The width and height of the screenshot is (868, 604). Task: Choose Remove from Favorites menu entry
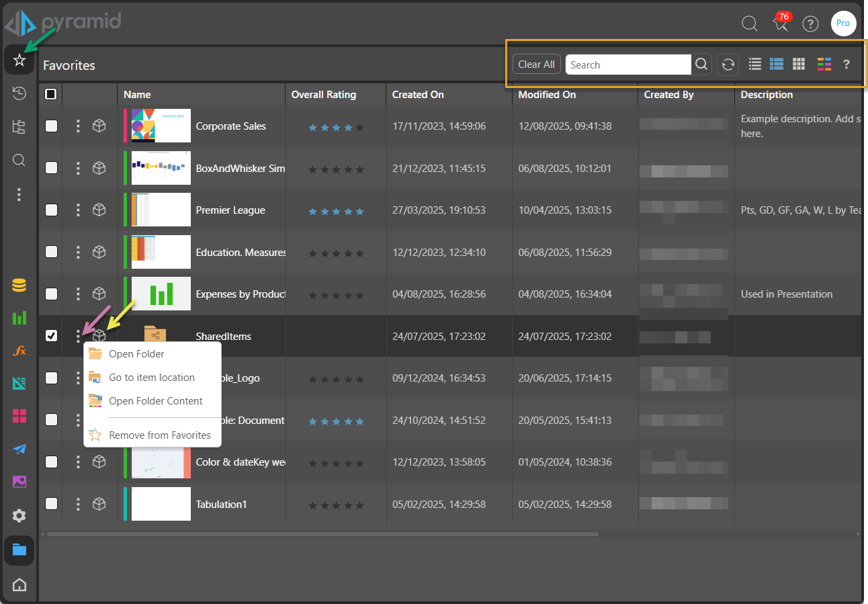[x=159, y=435]
